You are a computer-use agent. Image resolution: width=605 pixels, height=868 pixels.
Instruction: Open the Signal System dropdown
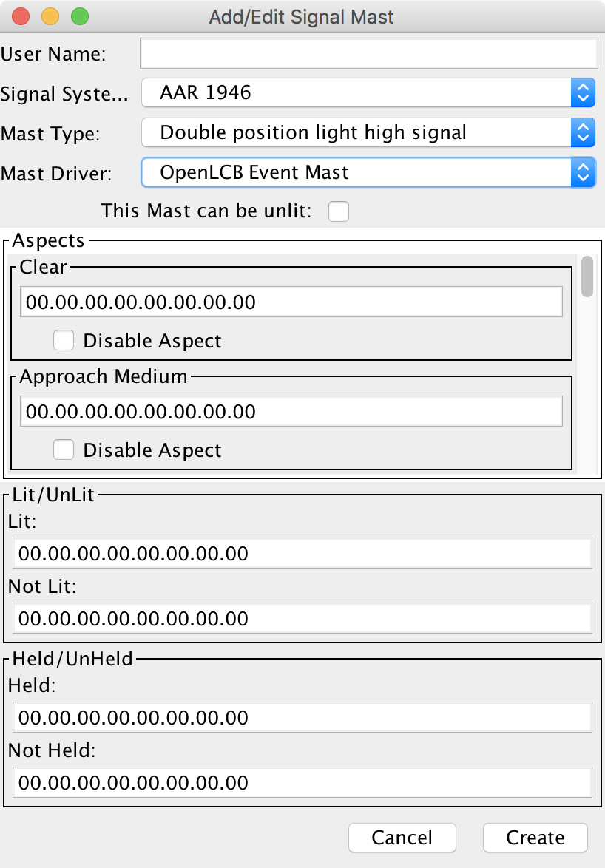point(368,92)
